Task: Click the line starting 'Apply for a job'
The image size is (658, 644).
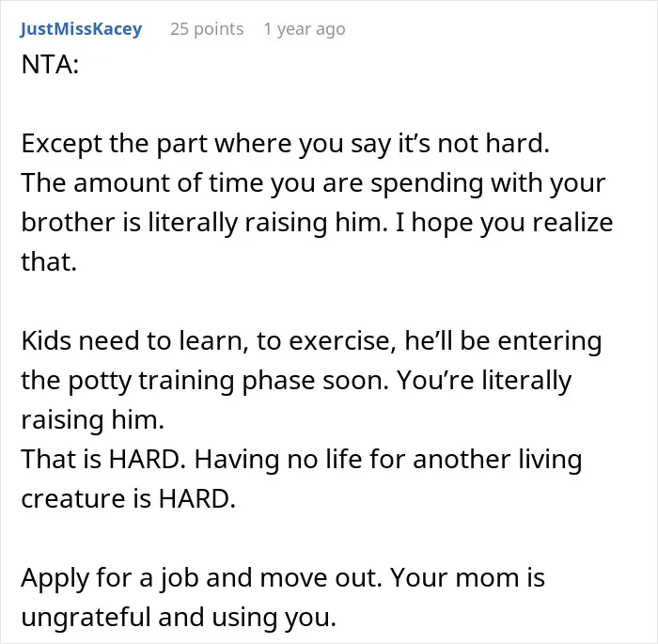Action: tap(283, 577)
